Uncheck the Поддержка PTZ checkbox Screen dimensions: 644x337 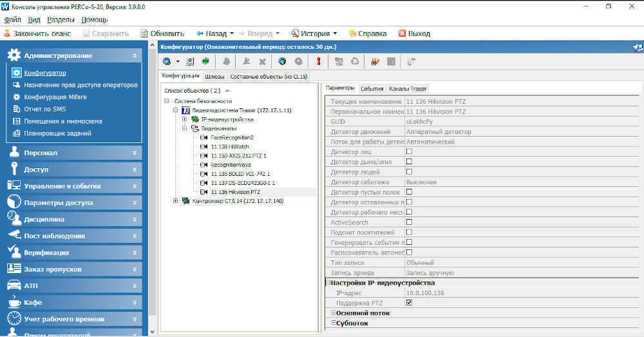[x=409, y=302]
